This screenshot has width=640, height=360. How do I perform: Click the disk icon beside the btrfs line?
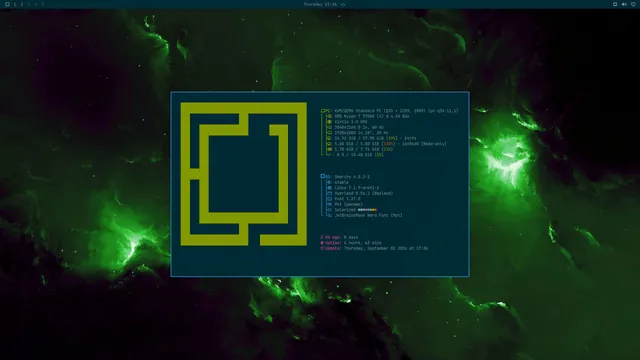click(329, 138)
